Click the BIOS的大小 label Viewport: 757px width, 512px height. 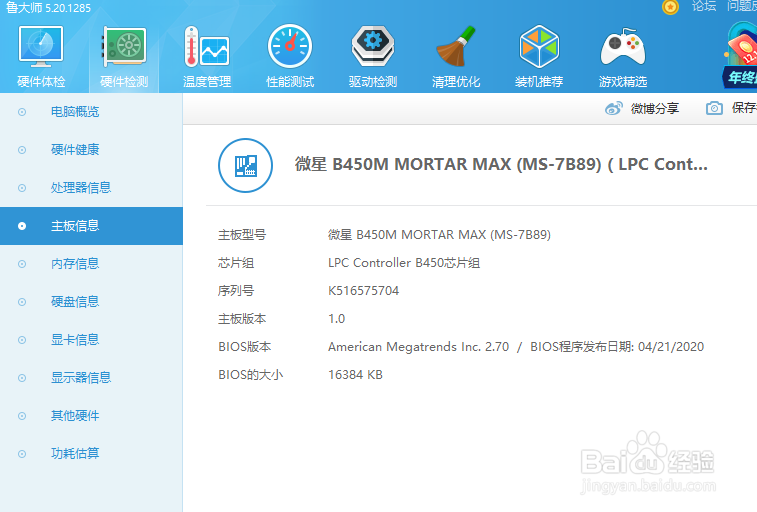tap(251, 375)
